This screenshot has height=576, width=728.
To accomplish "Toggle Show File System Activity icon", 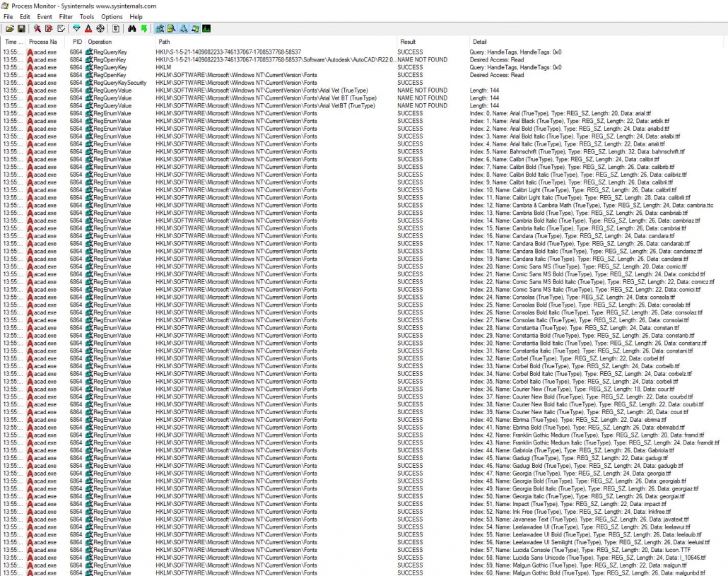I will [171, 29].
